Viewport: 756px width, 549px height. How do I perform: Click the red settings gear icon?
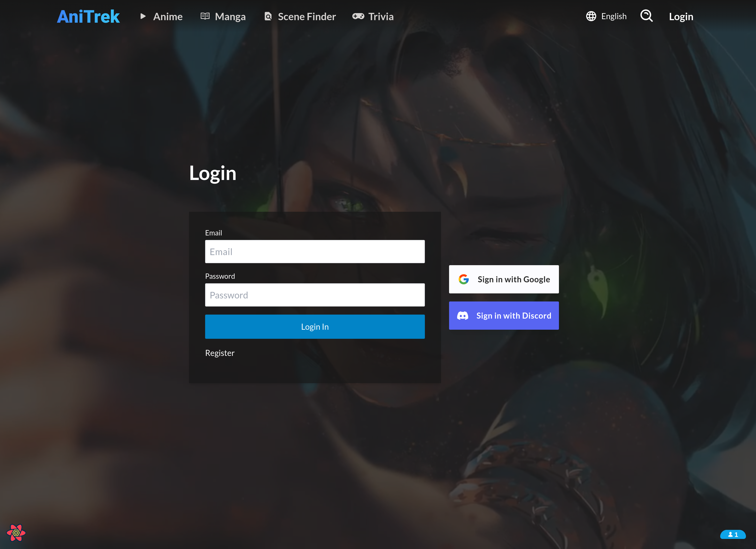pos(16,533)
